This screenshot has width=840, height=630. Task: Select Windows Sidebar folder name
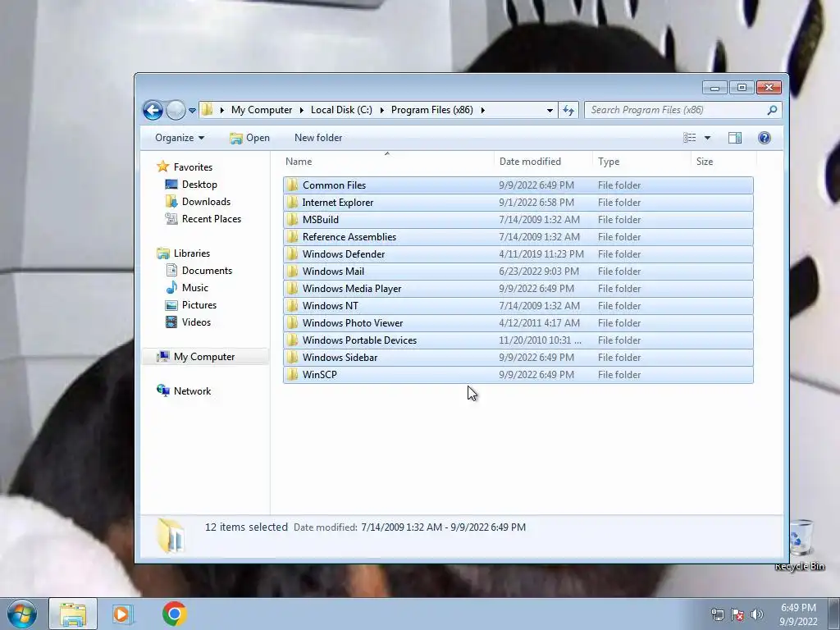(340, 358)
